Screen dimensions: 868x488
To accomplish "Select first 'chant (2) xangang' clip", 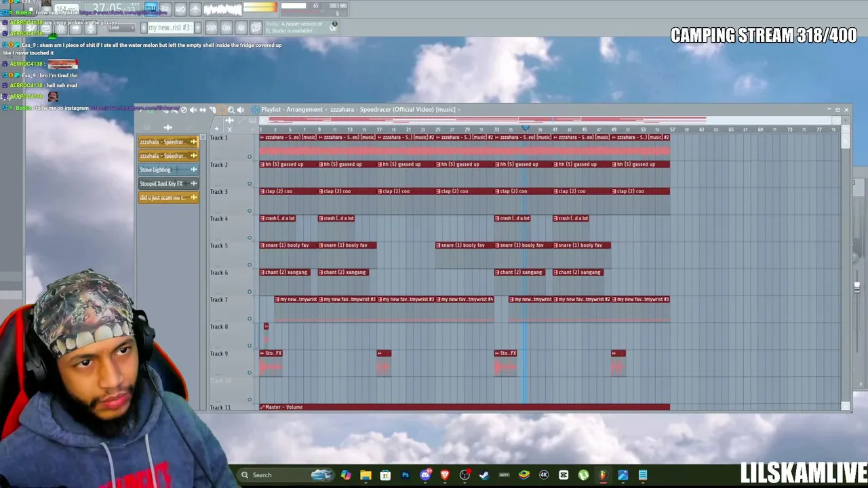I will click(x=285, y=272).
